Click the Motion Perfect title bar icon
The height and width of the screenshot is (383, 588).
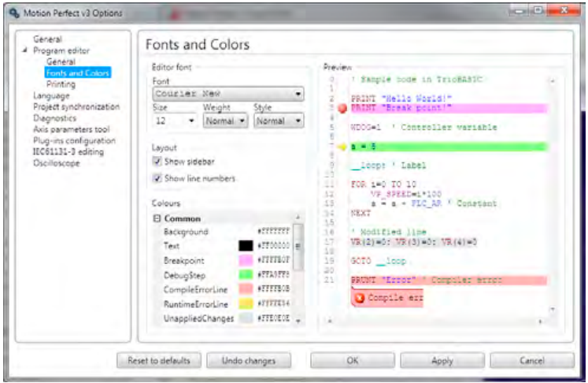point(14,13)
